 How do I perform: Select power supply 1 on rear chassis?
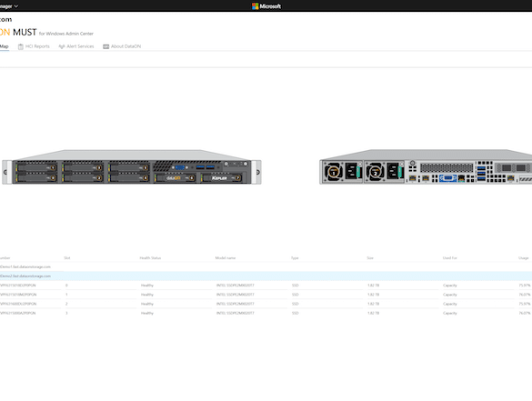[342, 172]
